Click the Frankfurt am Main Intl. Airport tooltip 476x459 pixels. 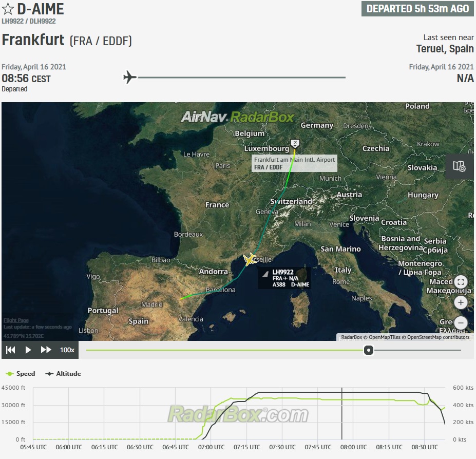click(x=294, y=163)
